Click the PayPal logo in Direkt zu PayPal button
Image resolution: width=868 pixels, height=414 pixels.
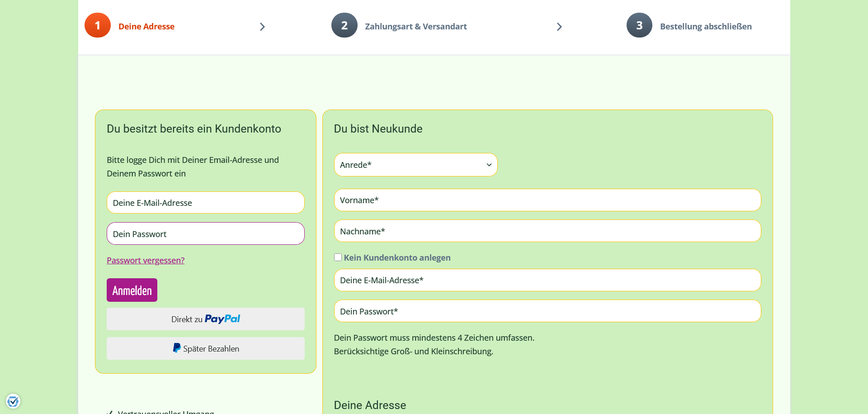tap(222, 319)
